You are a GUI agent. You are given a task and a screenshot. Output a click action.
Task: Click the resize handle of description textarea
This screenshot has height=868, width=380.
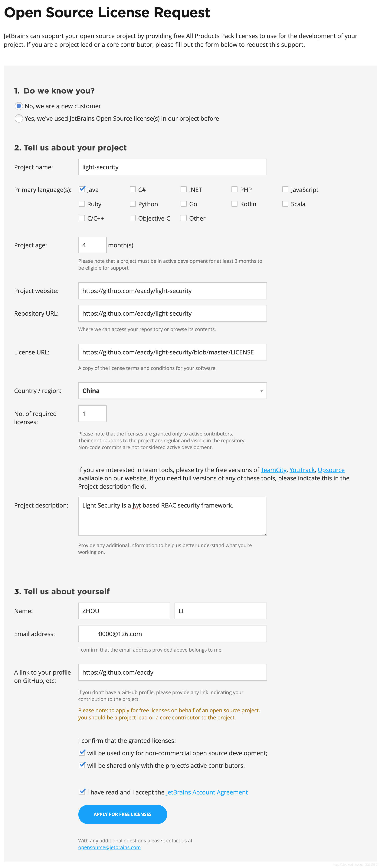pyautogui.click(x=265, y=533)
